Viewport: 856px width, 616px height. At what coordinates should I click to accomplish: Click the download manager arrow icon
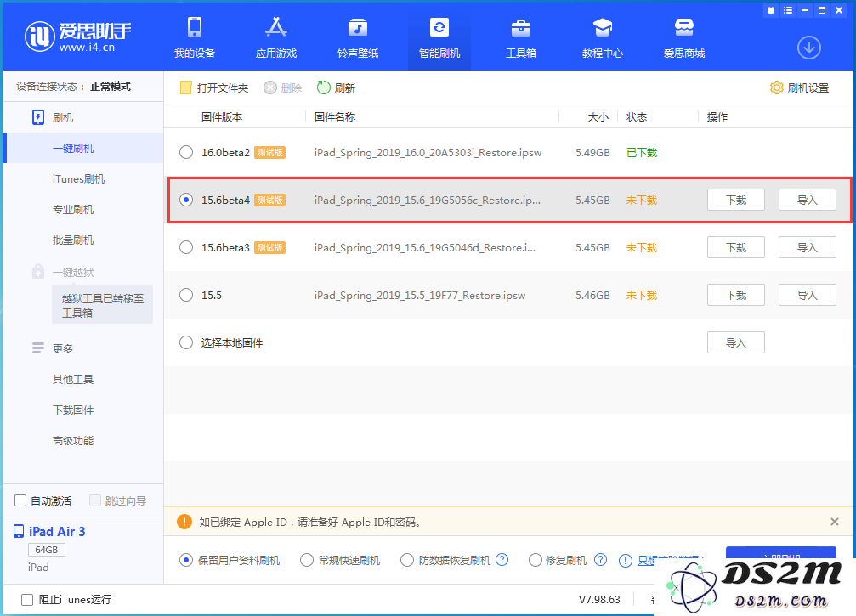tap(809, 48)
